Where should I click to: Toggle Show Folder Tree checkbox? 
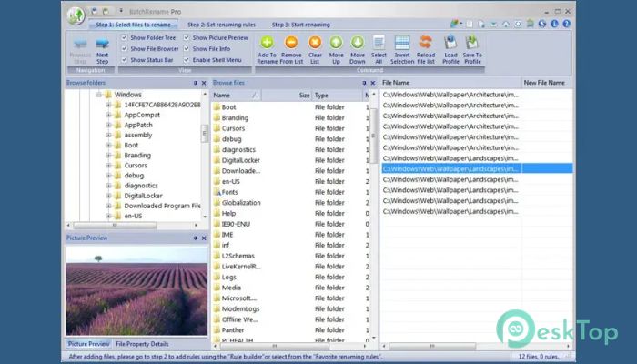click(x=125, y=37)
